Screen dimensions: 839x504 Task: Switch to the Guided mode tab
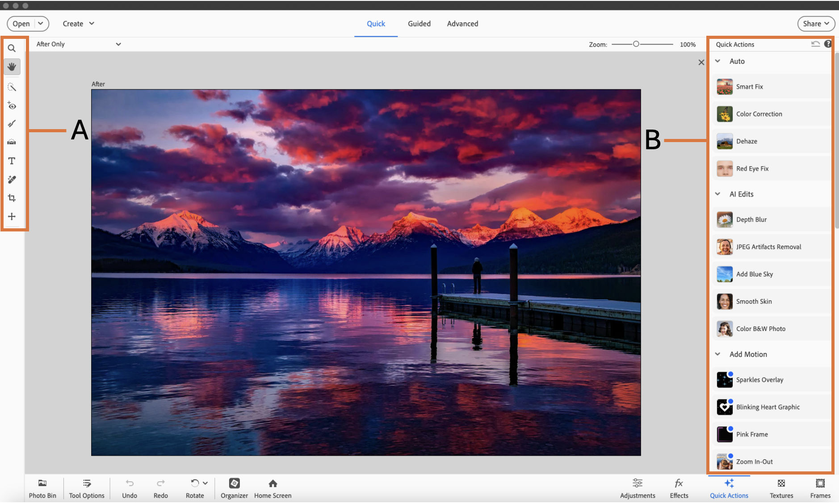[x=419, y=24]
